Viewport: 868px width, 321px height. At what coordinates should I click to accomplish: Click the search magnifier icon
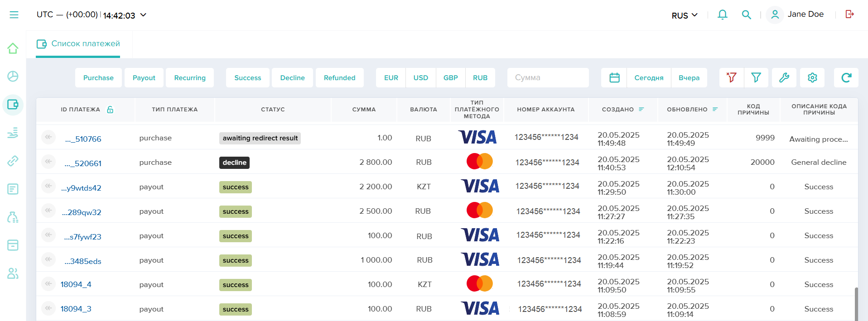pos(746,15)
